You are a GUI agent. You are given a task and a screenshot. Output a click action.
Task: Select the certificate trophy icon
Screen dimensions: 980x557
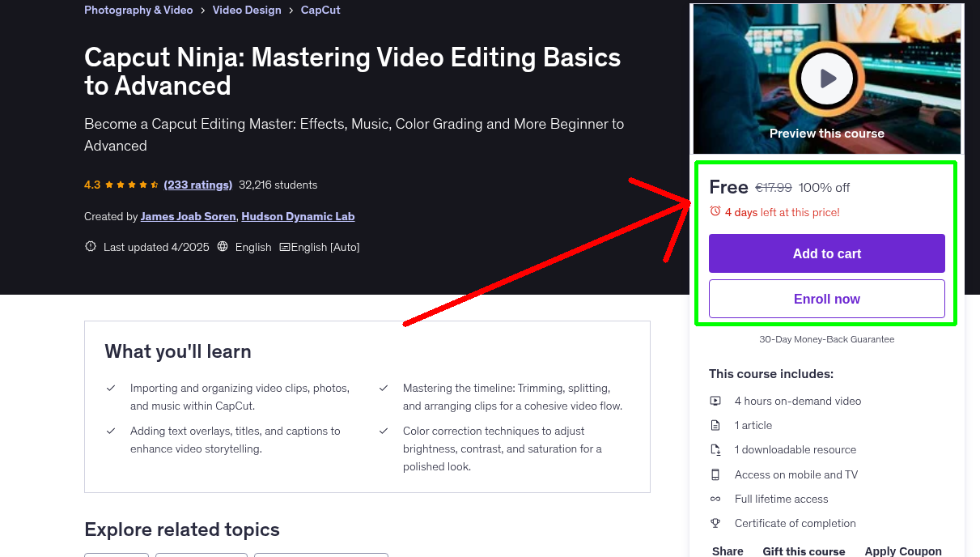715,523
